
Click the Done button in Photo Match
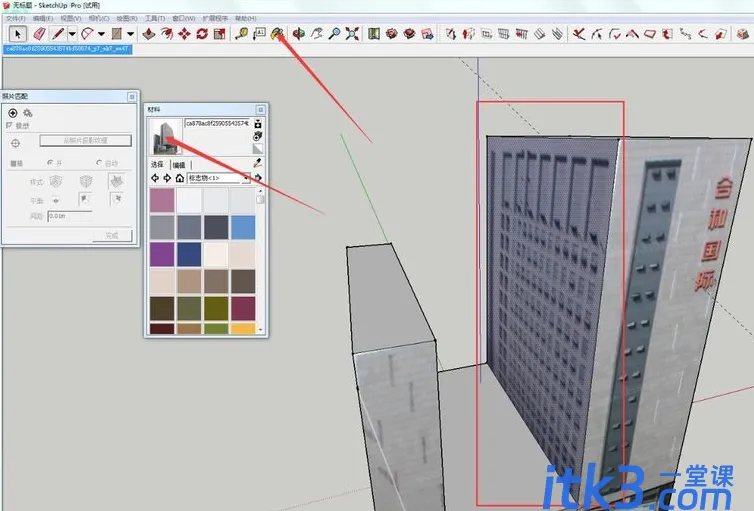tap(112, 236)
